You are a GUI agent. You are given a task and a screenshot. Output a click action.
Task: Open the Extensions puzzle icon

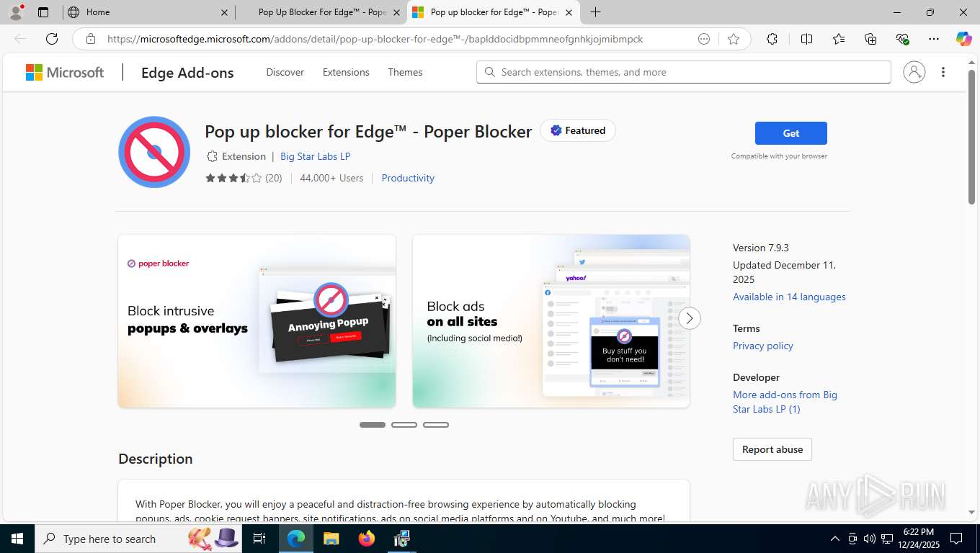pyautogui.click(x=772, y=39)
